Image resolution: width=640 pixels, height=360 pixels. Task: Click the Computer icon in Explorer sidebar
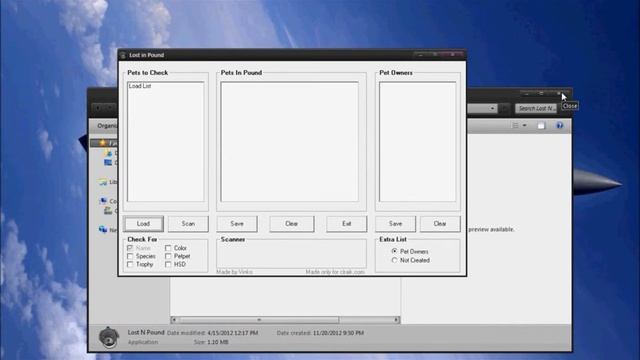104,201
